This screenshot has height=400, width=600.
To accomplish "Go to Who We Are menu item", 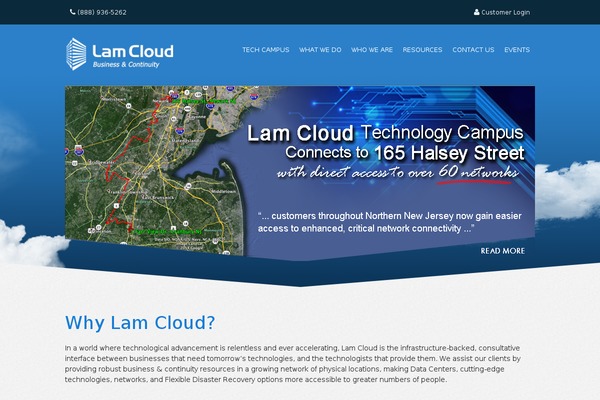I will pyautogui.click(x=372, y=50).
